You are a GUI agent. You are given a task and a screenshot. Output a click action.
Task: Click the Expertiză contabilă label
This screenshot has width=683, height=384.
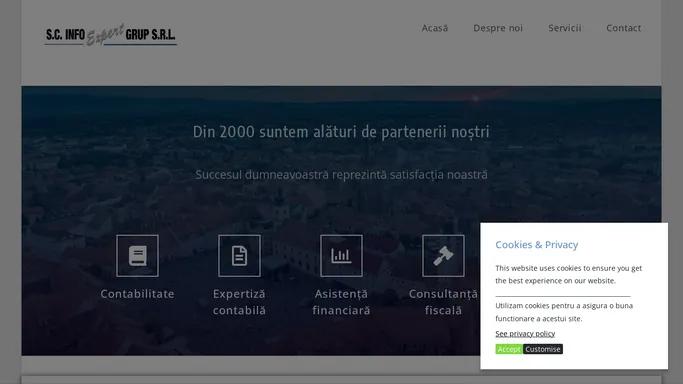click(x=239, y=302)
